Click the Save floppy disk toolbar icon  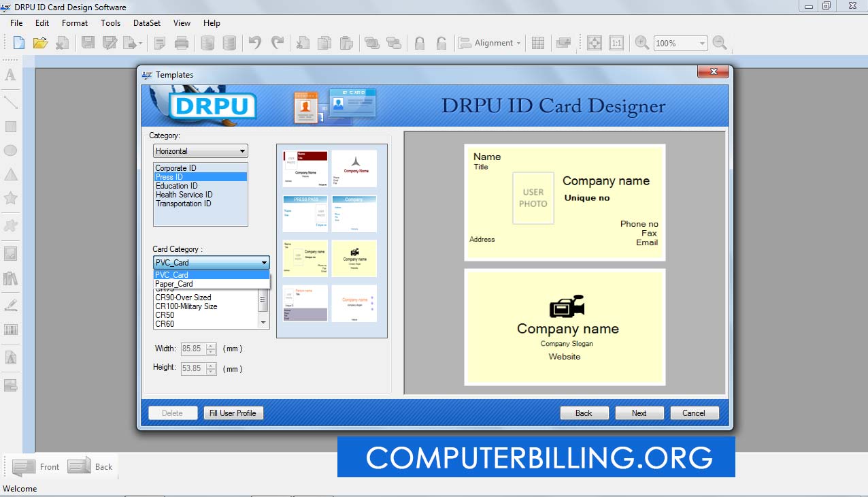pyautogui.click(x=88, y=43)
